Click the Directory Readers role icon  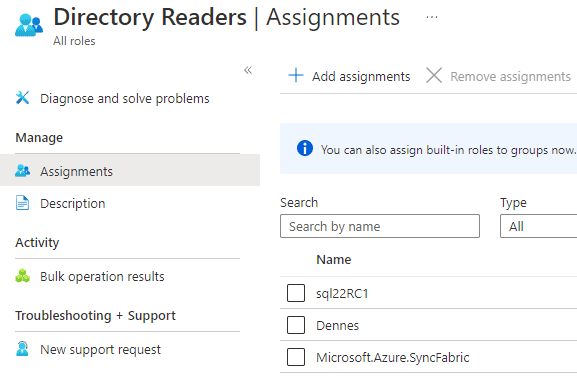pos(29,25)
